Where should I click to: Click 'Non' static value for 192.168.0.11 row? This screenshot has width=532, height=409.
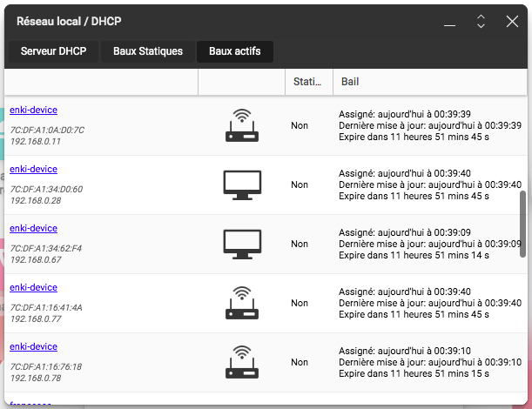click(300, 125)
